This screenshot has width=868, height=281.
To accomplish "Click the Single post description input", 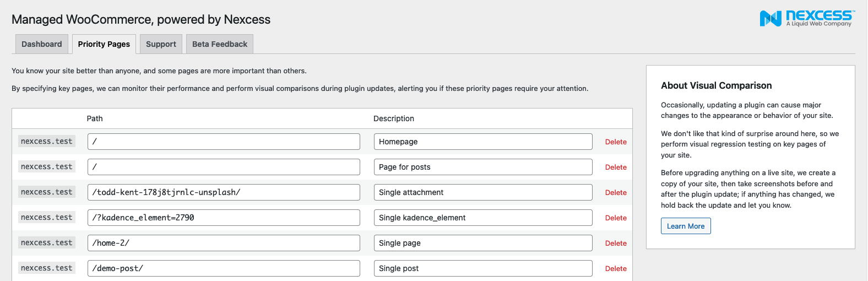I will (x=482, y=268).
